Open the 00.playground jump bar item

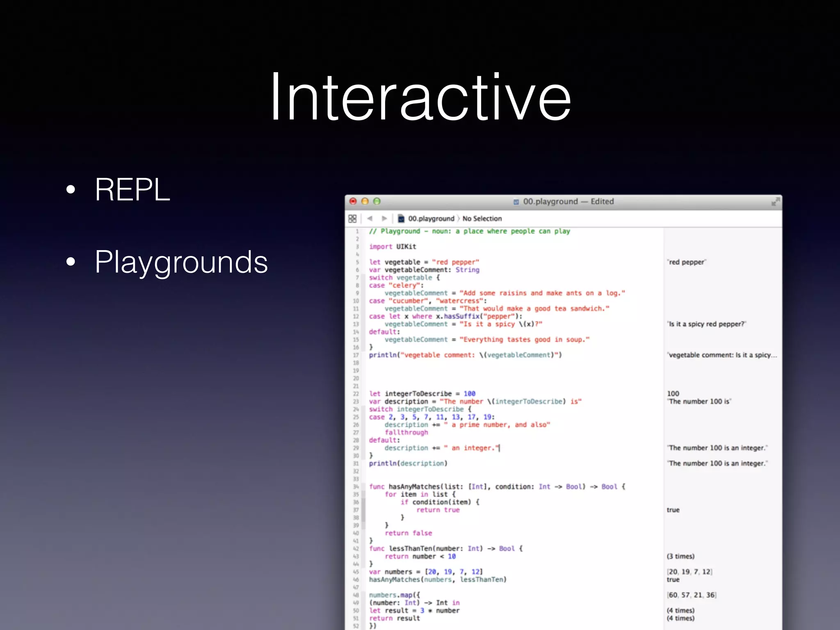[x=431, y=219]
